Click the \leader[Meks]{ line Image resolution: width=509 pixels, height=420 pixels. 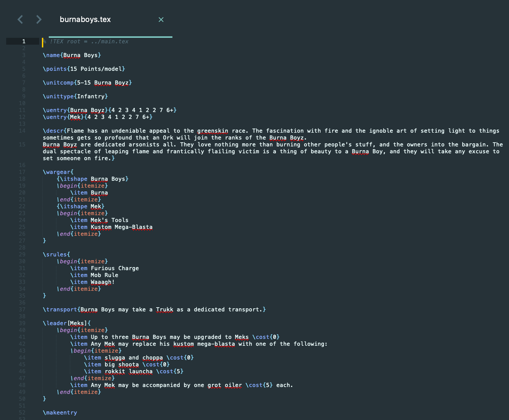pos(67,323)
